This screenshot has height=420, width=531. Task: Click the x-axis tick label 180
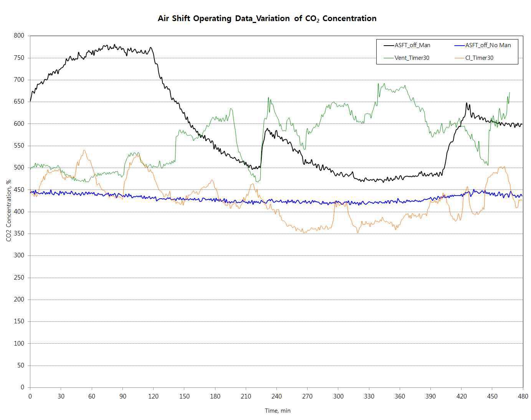[215, 396]
